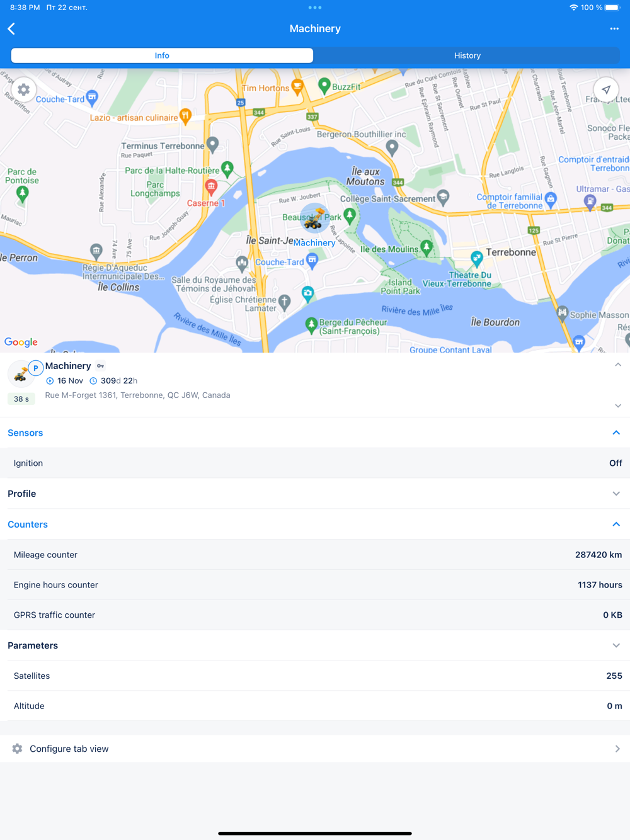Screen dimensions: 630x840
Task: Tap the Configure tab view gear icon
Action: 17,749
